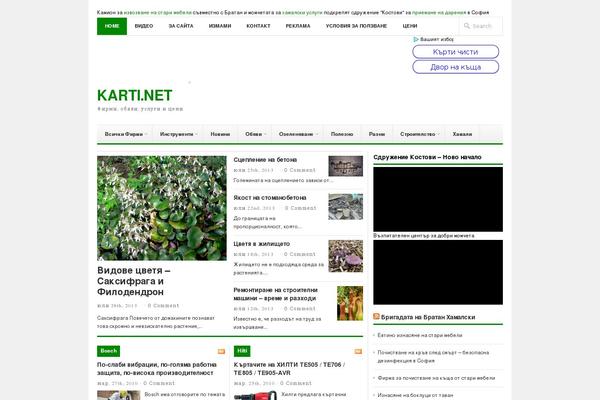Open link Евтино изнасяне на стари мебели
The image size is (600, 400).
point(420,335)
